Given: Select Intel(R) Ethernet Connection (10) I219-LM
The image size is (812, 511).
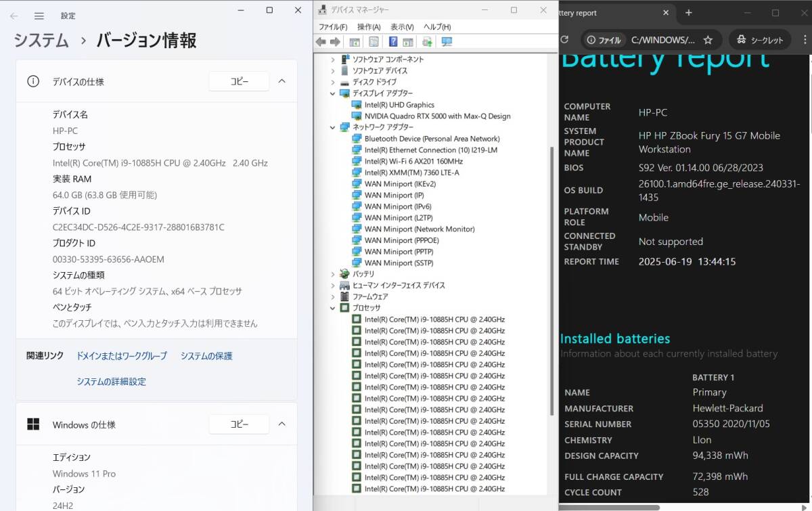Looking at the screenshot, I should 431,150.
